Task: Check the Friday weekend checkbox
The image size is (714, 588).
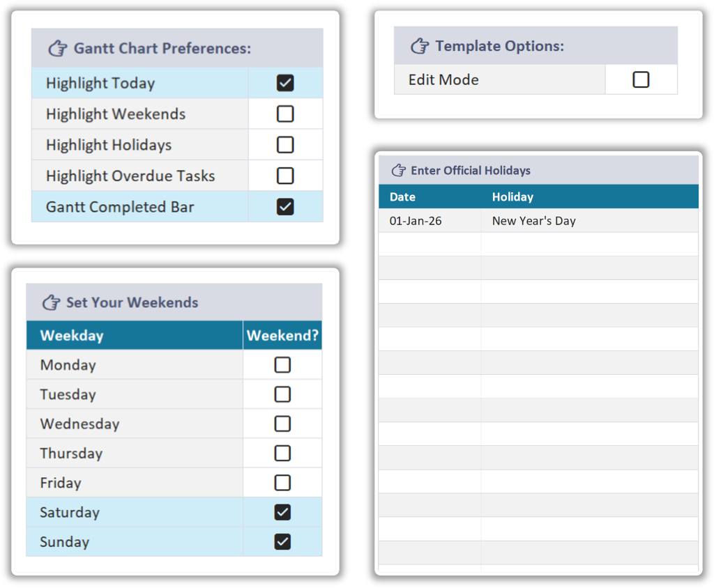Action: tap(282, 482)
